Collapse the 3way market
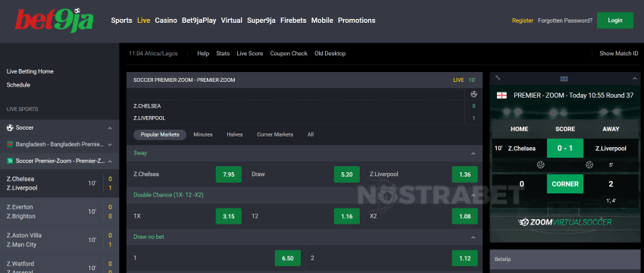The height and width of the screenshot is (273, 644). [473, 153]
